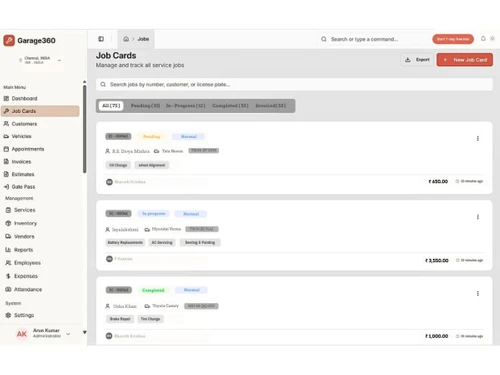The height and width of the screenshot is (375, 500).
Task: Click the ₹1,000.00 amount
Action: coord(436,336)
